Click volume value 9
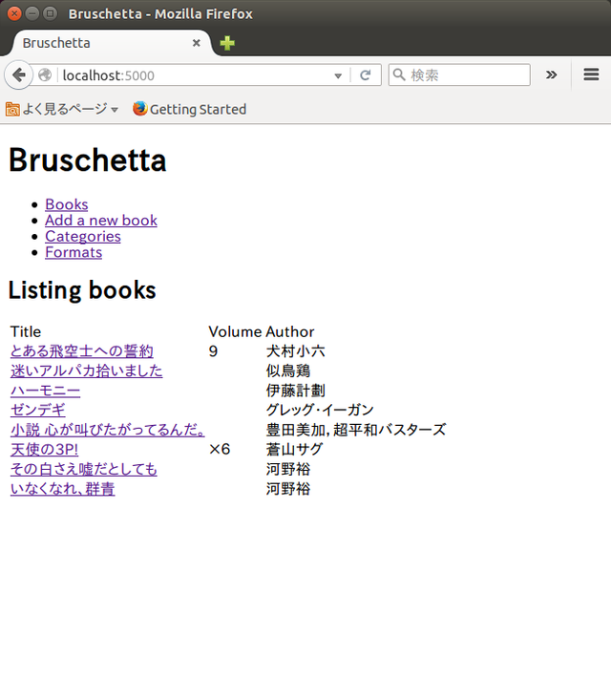The width and height of the screenshot is (611, 700). tap(213, 351)
